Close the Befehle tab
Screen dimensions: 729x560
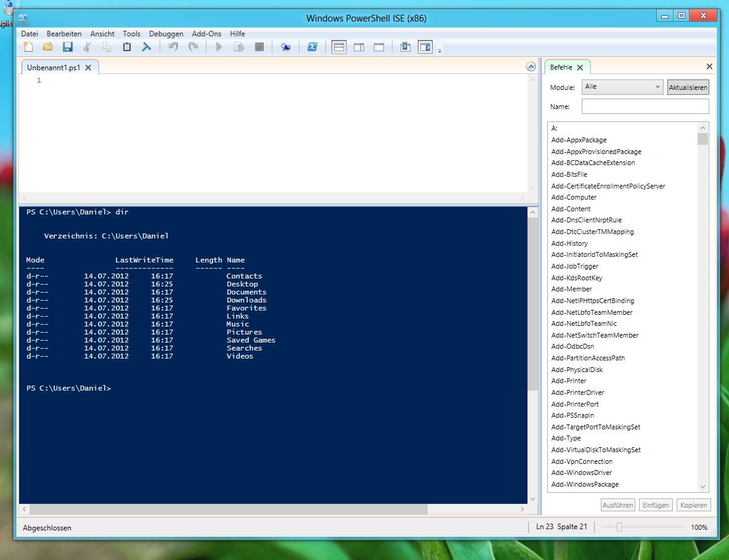[x=580, y=67]
